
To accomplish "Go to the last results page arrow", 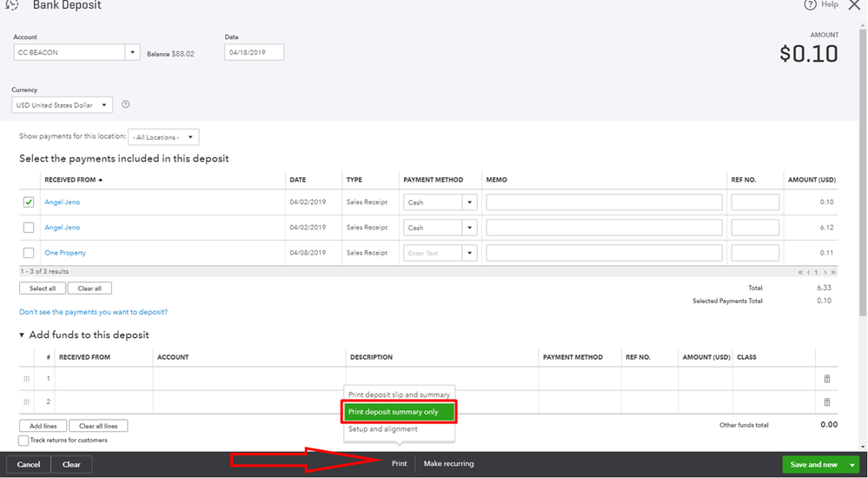I will [x=833, y=272].
